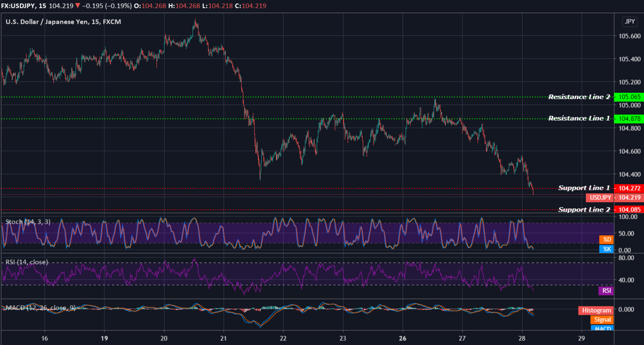The width and height of the screenshot is (644, 345).
Task: Select the MACD (12, 26, close, 9) label
Action: [x=40, y=308]
